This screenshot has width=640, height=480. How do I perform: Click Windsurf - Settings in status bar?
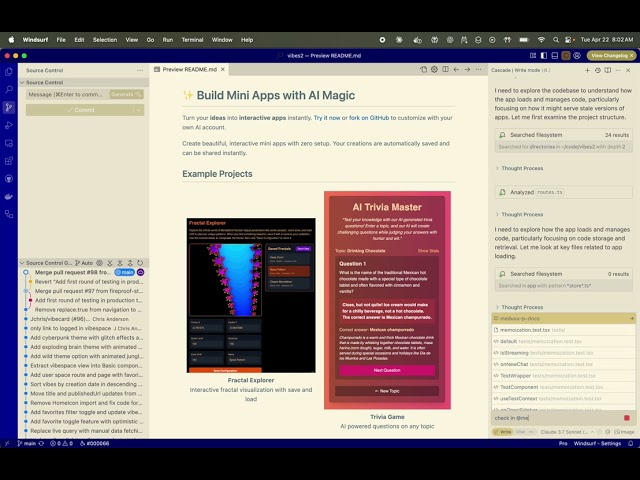click(x=597, y=443)
